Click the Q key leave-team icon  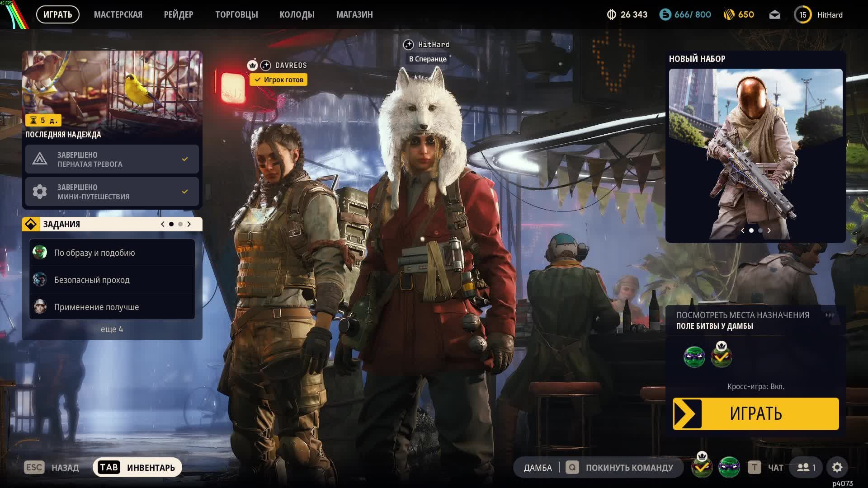coord(572,468)
